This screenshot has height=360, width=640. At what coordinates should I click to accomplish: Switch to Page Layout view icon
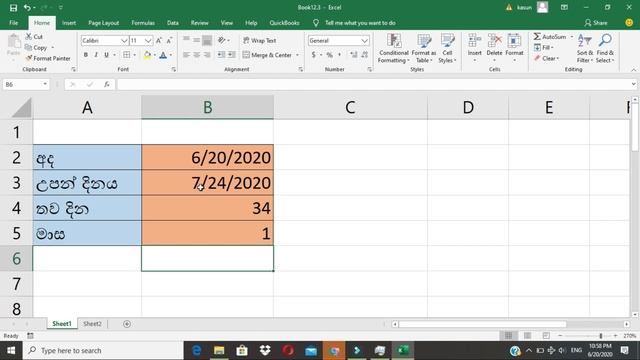point(527,336)
